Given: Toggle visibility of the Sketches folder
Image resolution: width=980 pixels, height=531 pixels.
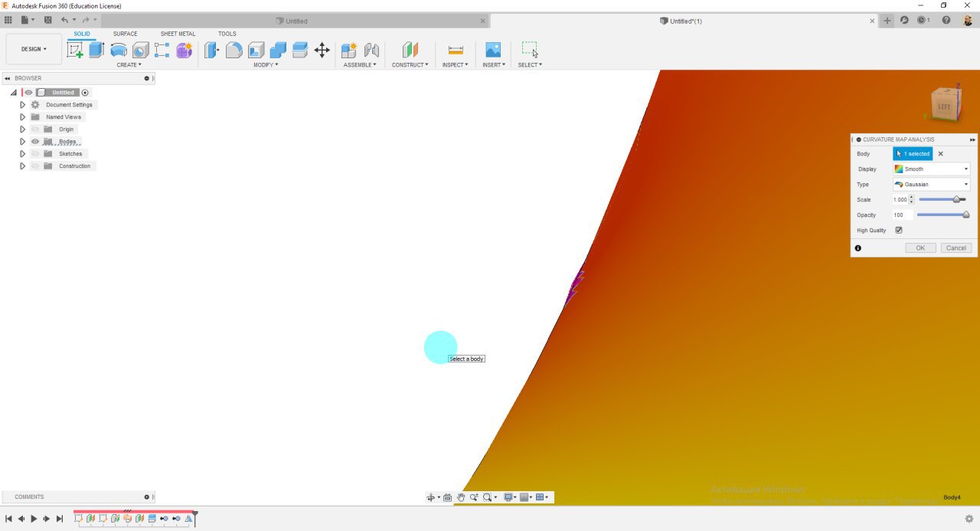Looking at the screenshot, I should 35,154.
